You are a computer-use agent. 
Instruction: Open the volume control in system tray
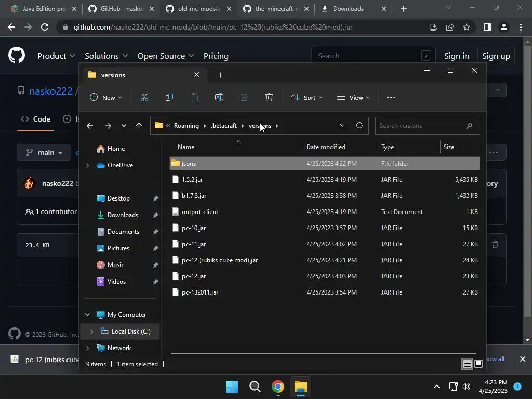tap(466, 387)
